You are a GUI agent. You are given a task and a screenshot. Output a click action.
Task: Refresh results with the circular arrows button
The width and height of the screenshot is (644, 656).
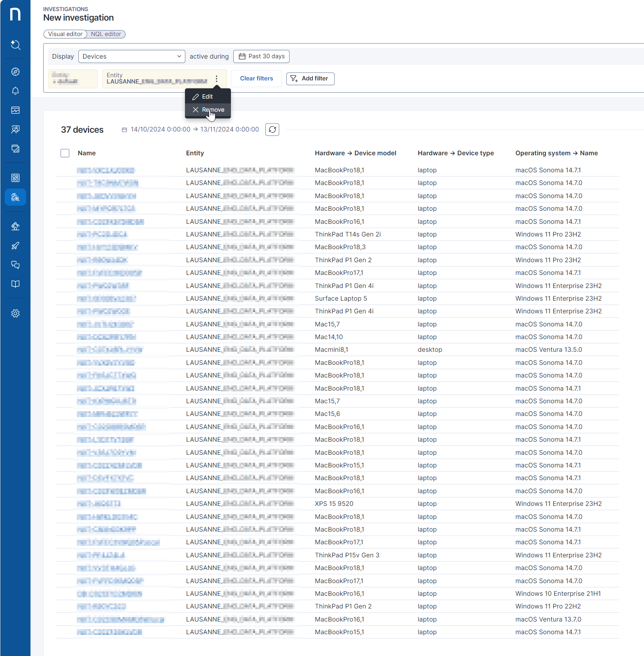(272, 130)
